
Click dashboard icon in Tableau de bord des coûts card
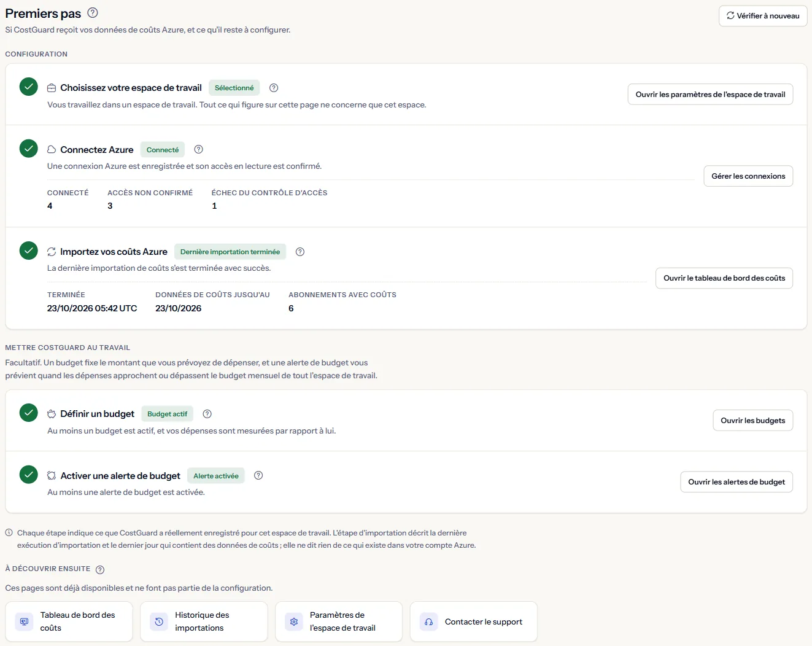coord(24,621)
